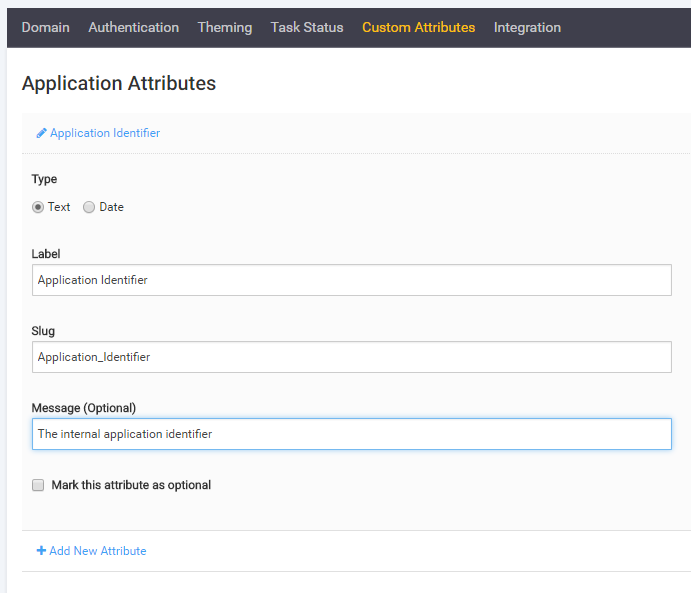Click the plus icon beside Add New Attribute
691x593 pixels.
tap(41, 551)
